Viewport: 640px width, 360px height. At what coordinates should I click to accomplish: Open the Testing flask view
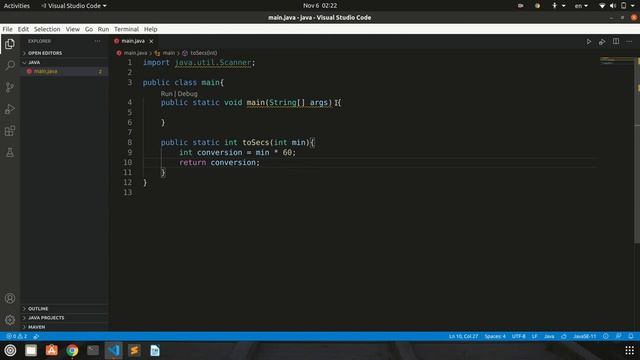(x=10, y=153)
